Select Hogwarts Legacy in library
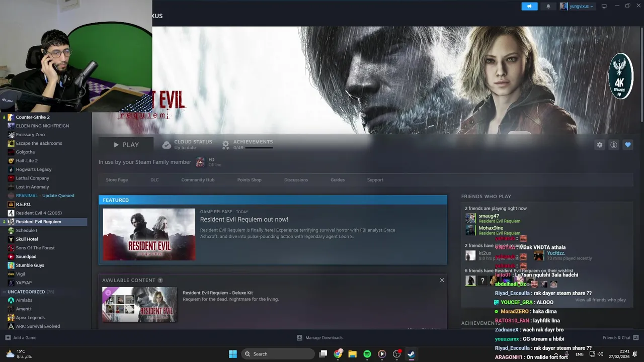The width and height of the screenshot is (644, 362). coord(33,169)
